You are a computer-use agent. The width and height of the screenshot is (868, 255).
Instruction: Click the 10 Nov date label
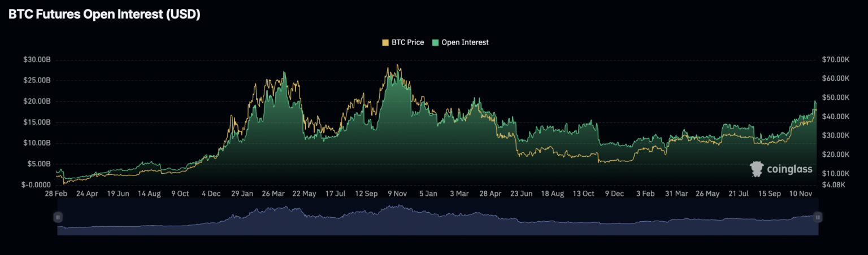pyautogui.click(x=801, y=194)
